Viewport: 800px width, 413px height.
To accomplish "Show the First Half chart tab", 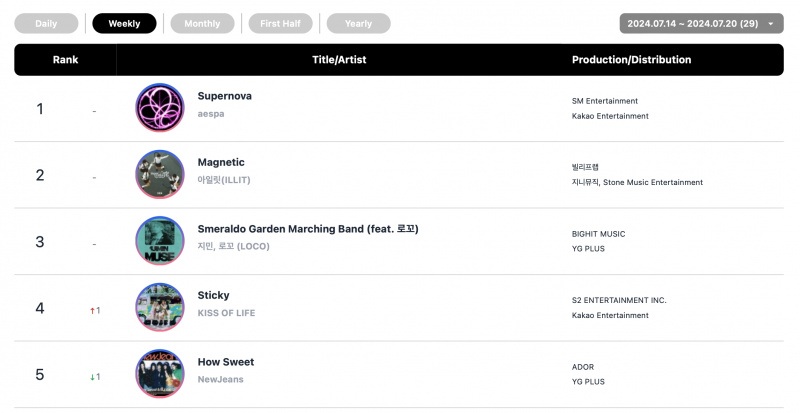I will [280, 23].
